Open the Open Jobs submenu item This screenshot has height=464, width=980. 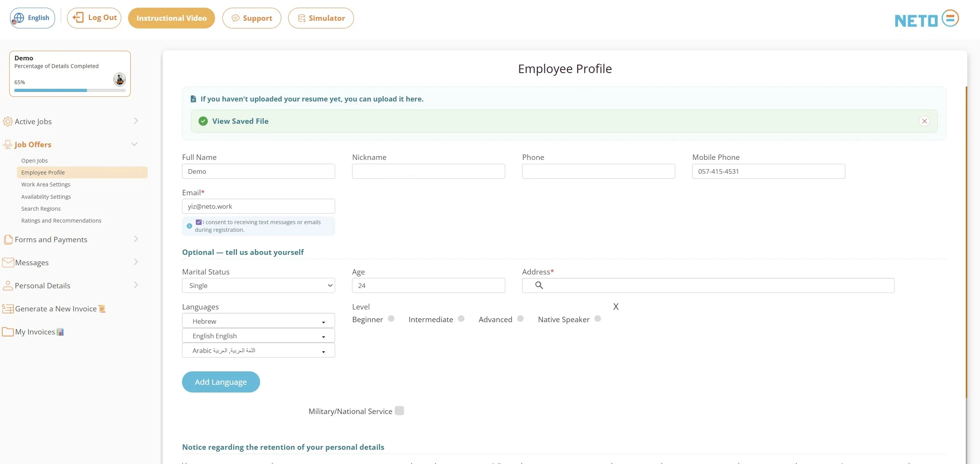(35, 161)
